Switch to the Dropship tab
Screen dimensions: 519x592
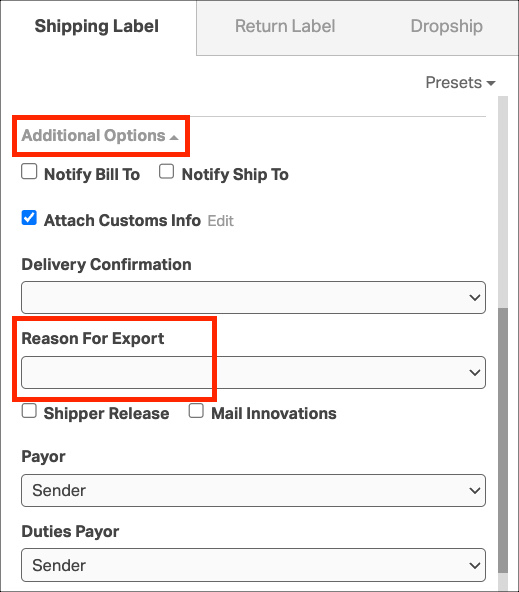(x=447, y=26)
